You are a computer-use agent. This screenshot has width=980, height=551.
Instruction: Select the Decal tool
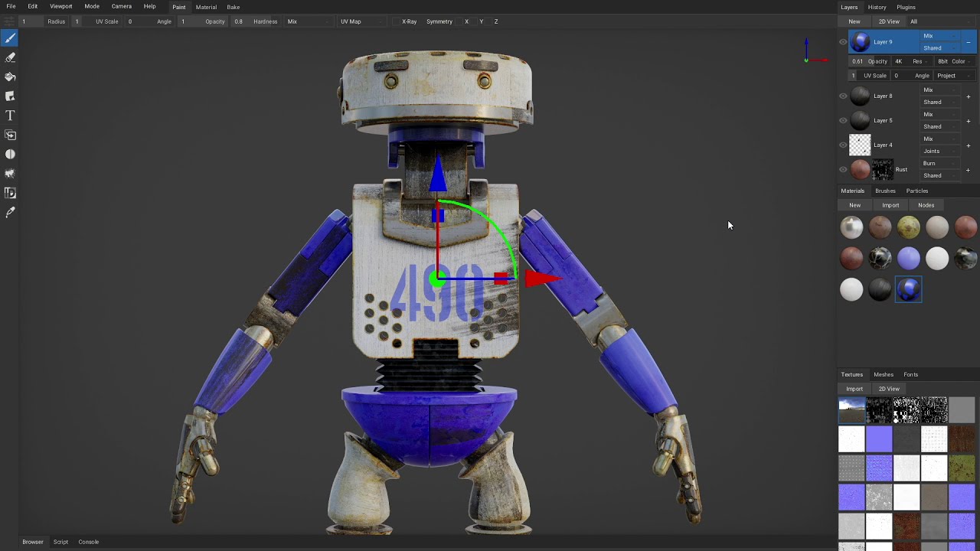(10, 96)
